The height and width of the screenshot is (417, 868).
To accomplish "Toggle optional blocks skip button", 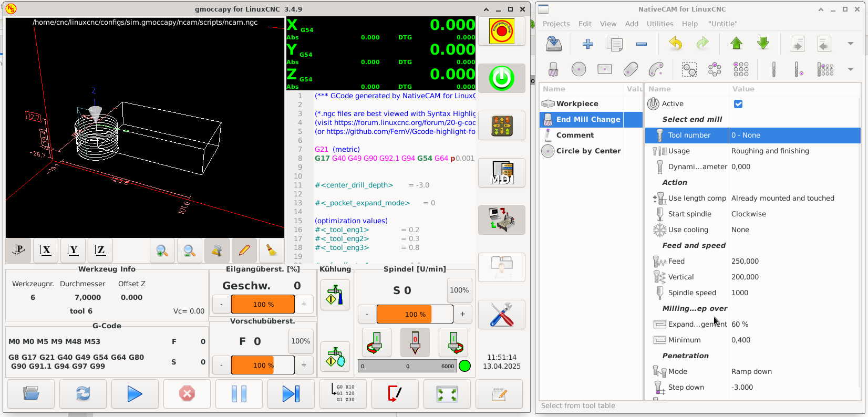I will click(395, 394).
